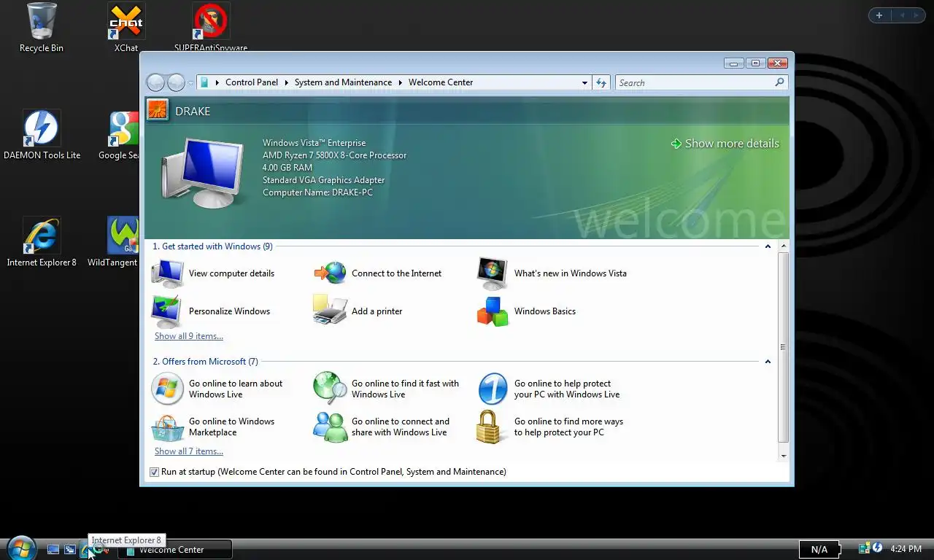This screenshot has height=560, width=934.
Task: Click Show more details link
Action: click(725, 144)
